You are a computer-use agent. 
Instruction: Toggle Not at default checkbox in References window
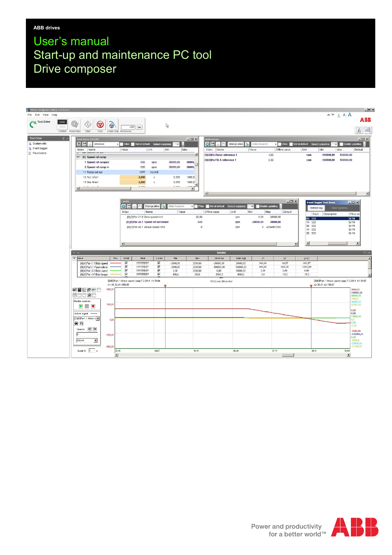(x=291, y=144)
